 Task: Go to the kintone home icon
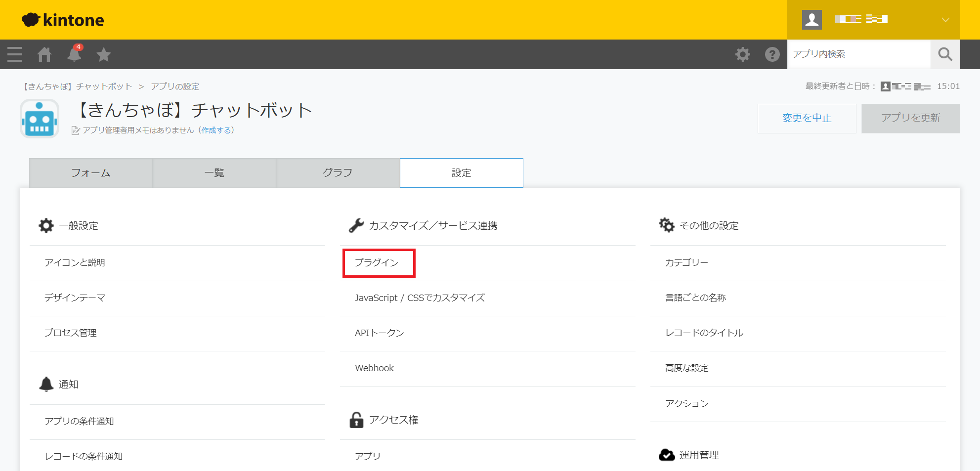[x=44, y=54]
